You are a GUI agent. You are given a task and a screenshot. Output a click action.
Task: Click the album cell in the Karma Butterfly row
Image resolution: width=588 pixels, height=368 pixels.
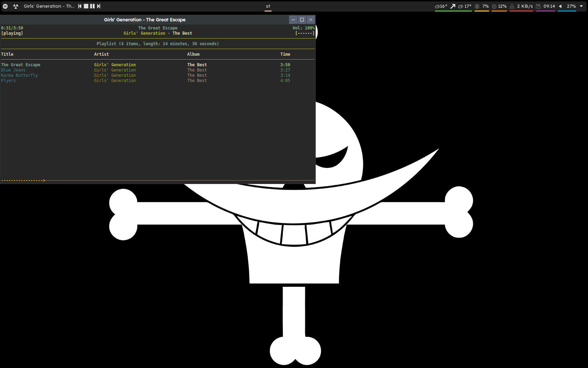coord(197,75)
